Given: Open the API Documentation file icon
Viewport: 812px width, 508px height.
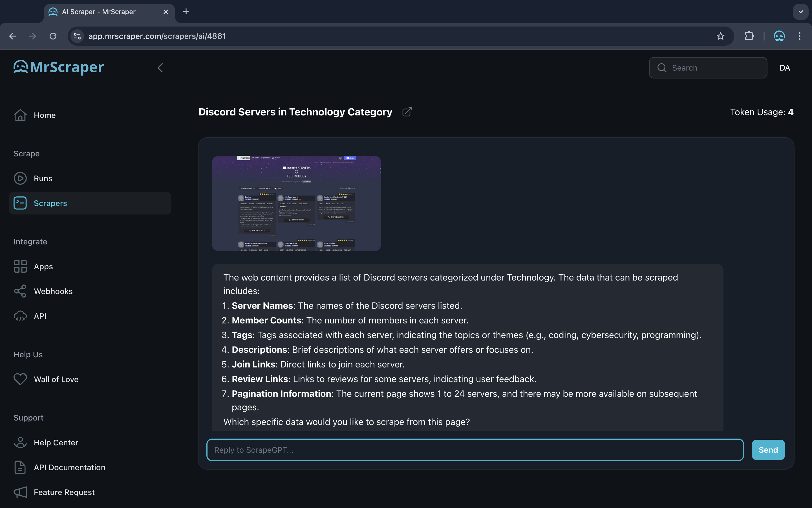Looking at the screenshot, I should [20, 467].
